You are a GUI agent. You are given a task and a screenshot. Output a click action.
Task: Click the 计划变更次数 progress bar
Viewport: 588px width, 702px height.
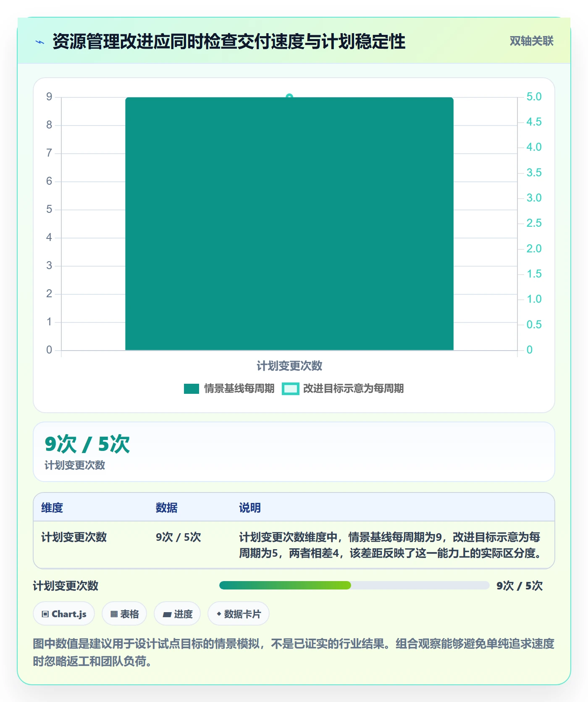pos(354,586)
